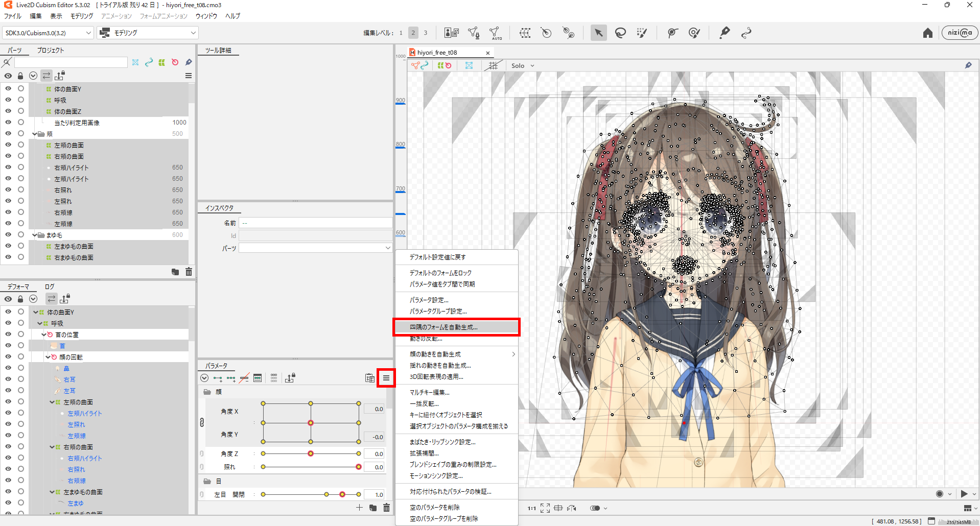Open the パーツ dropdown in inspector
The image size is (980, 526).
[315, 248]
